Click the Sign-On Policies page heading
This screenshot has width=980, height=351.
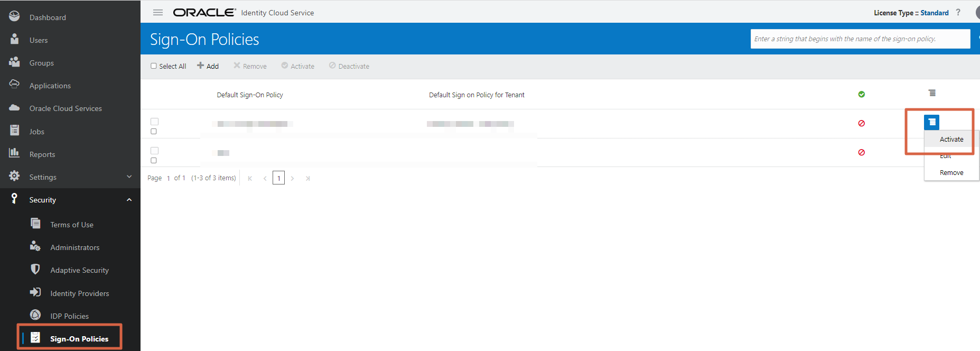click(204, 39)
